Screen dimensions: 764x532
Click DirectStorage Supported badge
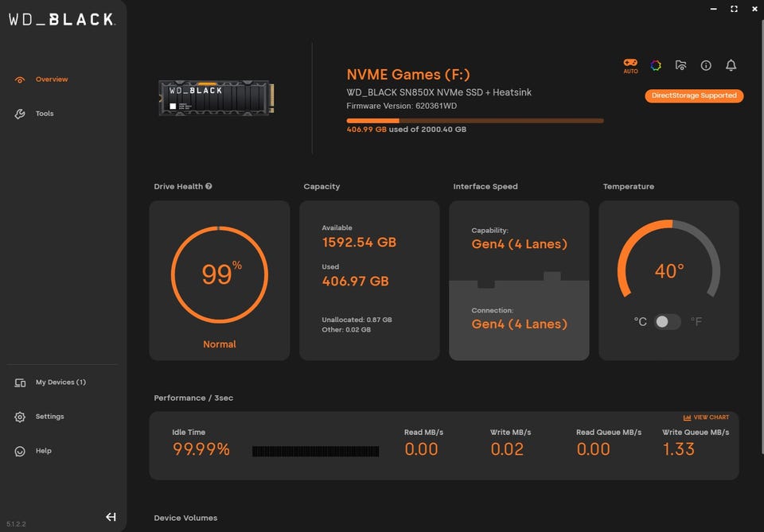pos(694,96)
